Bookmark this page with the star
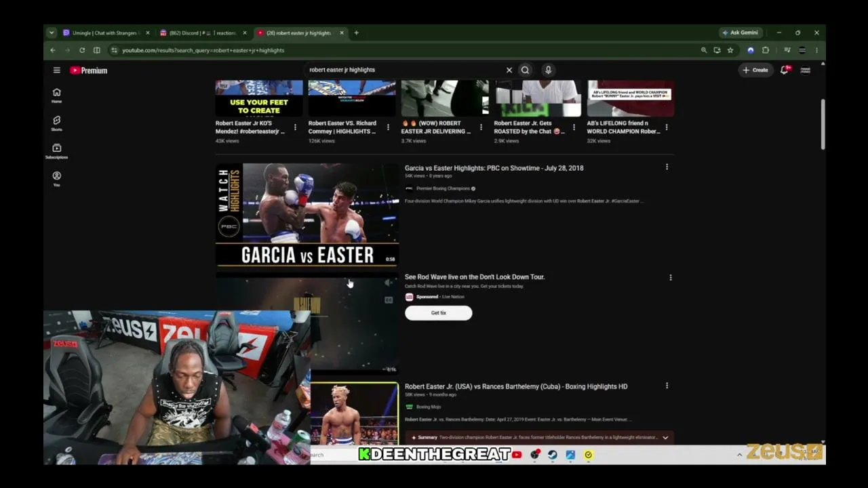 [x=730, y=50]
